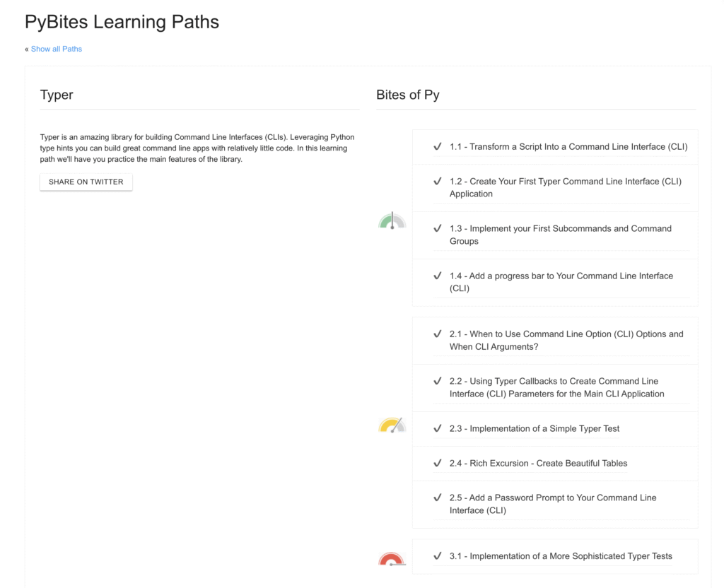Click checkmark icon beside bite 3.1
This screenshot has width=724, height=588.
438,555
